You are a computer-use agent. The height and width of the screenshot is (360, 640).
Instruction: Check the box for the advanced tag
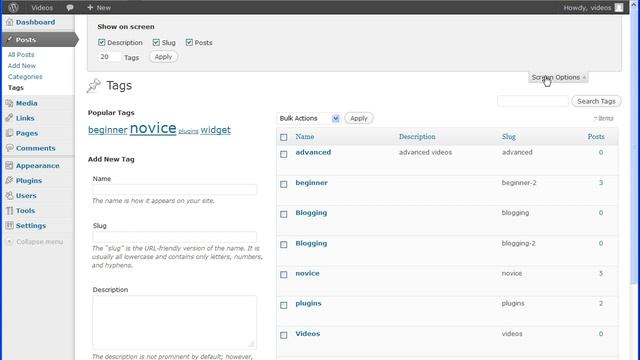pos(284,154)
